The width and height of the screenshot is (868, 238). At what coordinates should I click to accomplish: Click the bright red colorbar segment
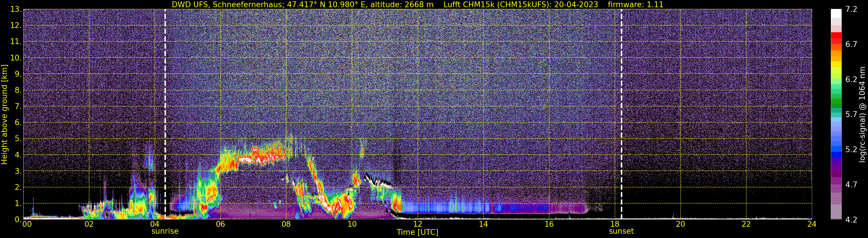836,35
